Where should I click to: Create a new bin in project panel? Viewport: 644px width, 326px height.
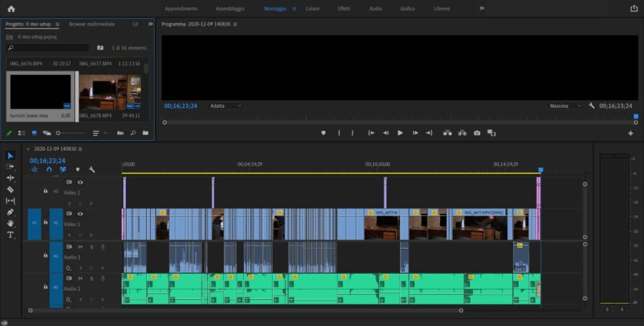(145, 133)
